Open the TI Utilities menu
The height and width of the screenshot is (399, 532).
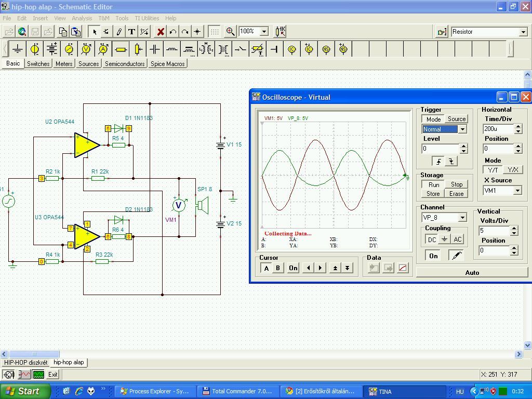147,18
